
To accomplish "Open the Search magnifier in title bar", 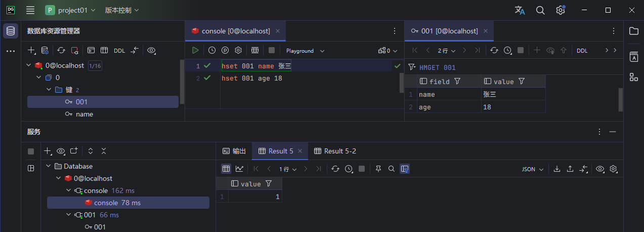I will pos(540,10).
